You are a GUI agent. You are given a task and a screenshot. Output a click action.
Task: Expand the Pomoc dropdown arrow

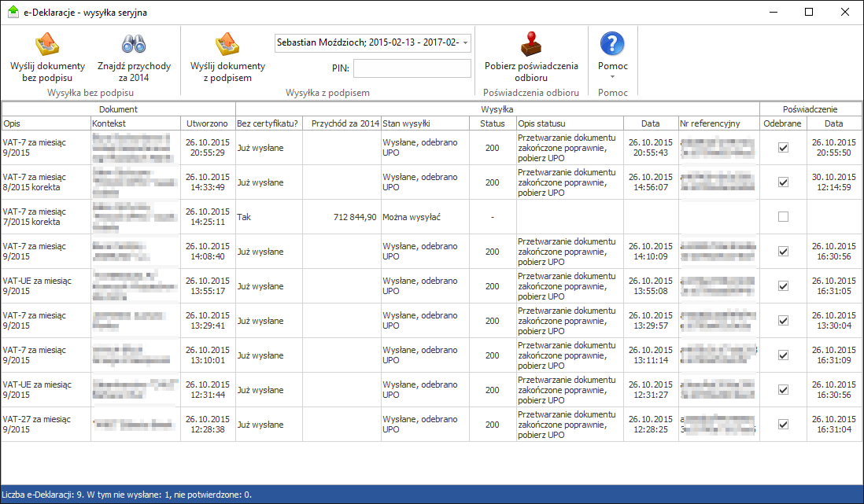click(x=612, y=77)
